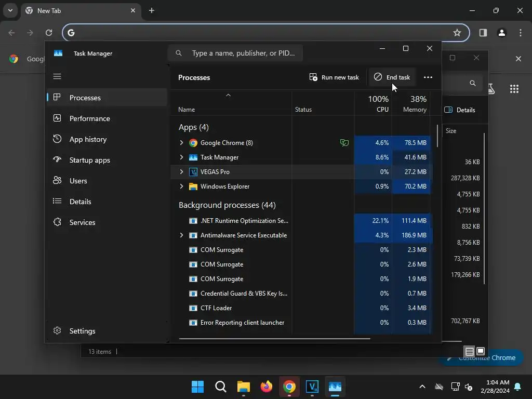The width and height of the screenshot is (532, 399).
Task: Open Windows Start menu
Action: (197, 387)
